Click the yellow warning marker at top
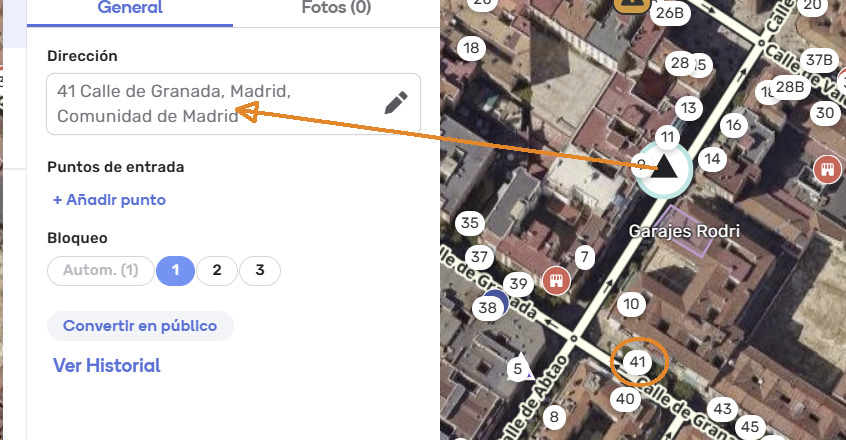The width and height of the screenshot is (846, 440). pos(630,4)
